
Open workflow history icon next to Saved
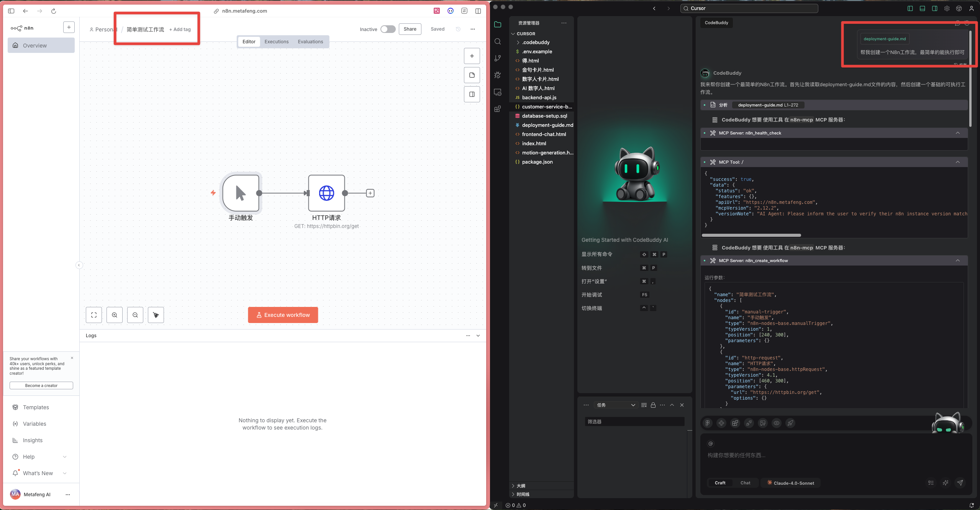click(458, 29)
